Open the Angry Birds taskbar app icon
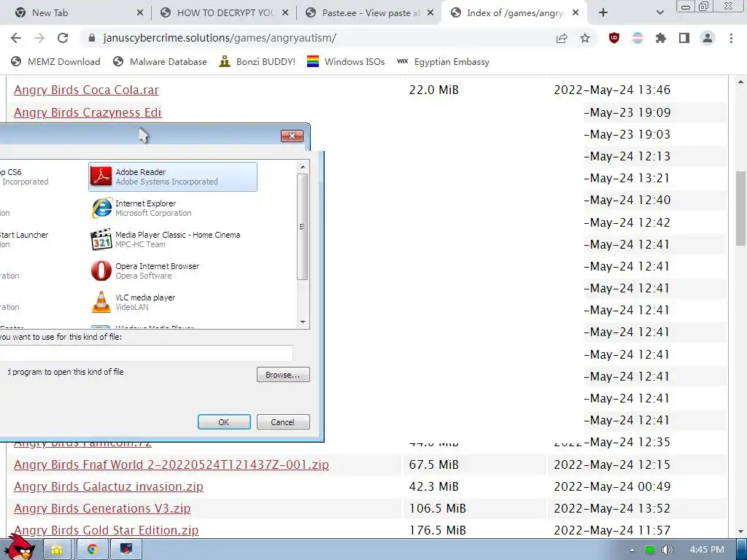The height and width of the screenshot is (560, 747). point(126,550)
